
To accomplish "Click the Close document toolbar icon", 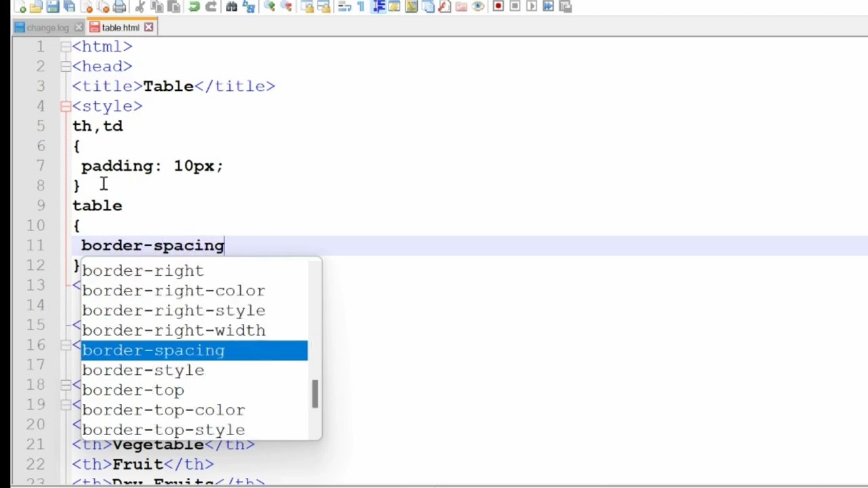I will (x=87, y=7).
